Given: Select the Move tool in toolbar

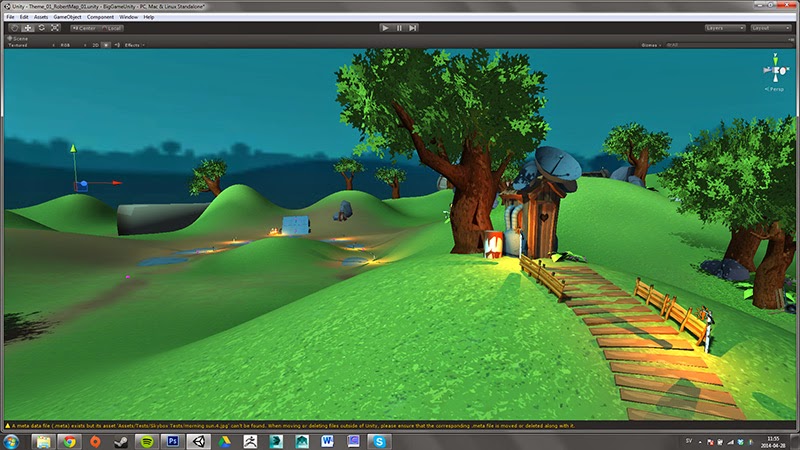Looking at the screenshot, I should [x=28, y=28].
